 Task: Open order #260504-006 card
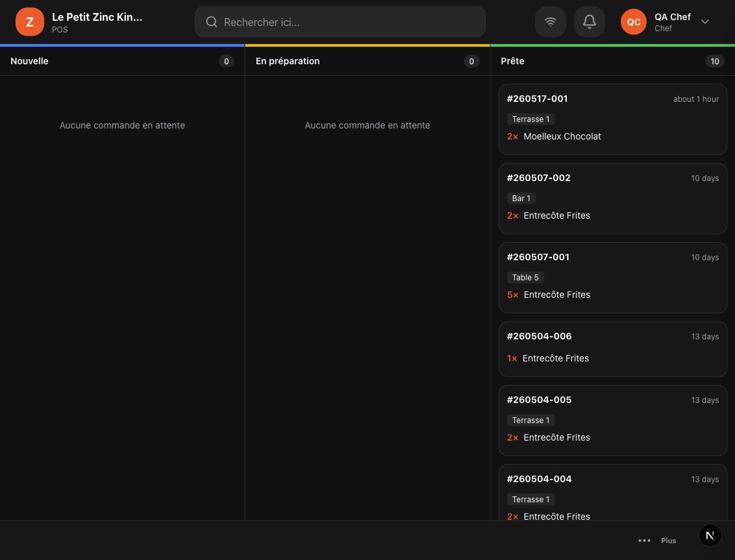pyautogui.click(x=613, y=349)
